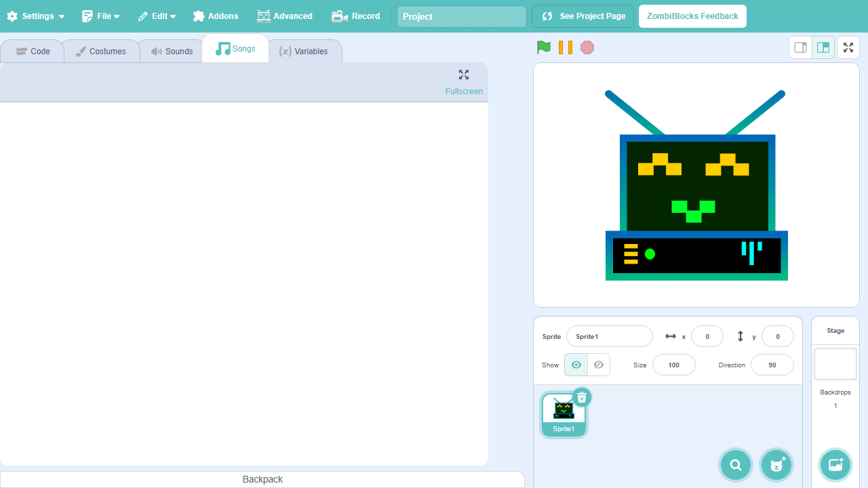The width and height of the screenshot is (868, 488).
Task: Click the green flag to start
Action: coord(544,47)
